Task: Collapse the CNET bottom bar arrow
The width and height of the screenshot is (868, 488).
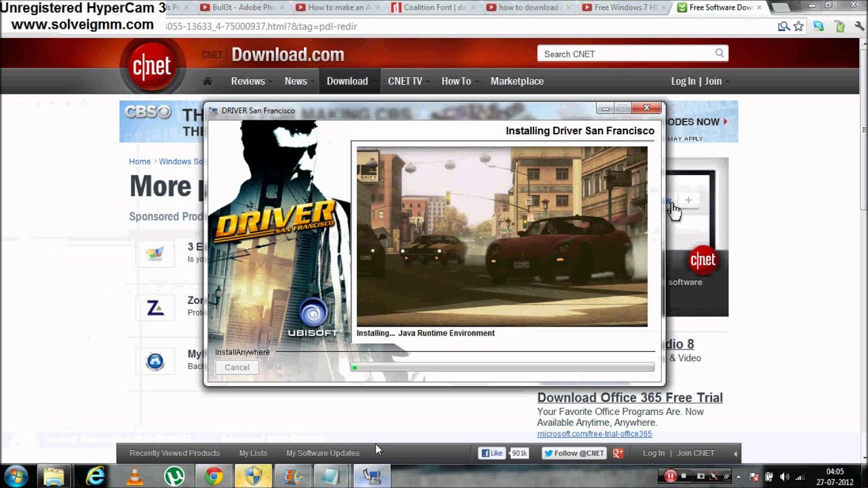Action: pyautogui.click(x=735, y=453)
